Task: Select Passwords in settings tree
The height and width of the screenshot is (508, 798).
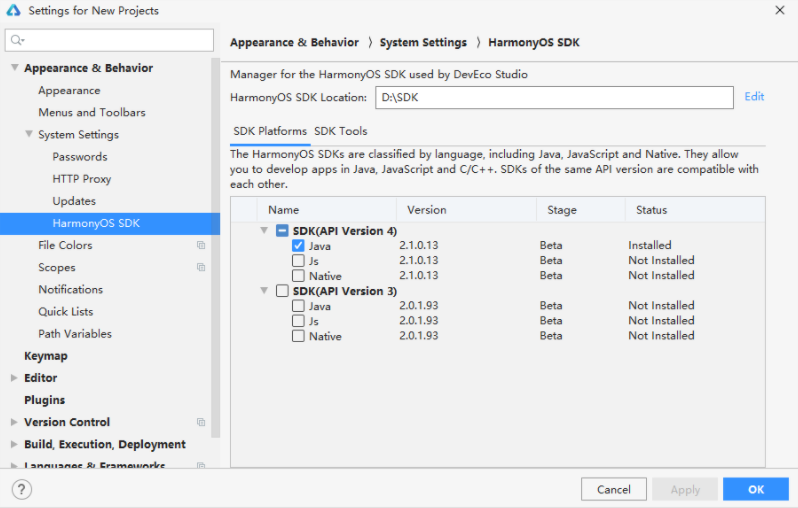Action: pos(80,157)
